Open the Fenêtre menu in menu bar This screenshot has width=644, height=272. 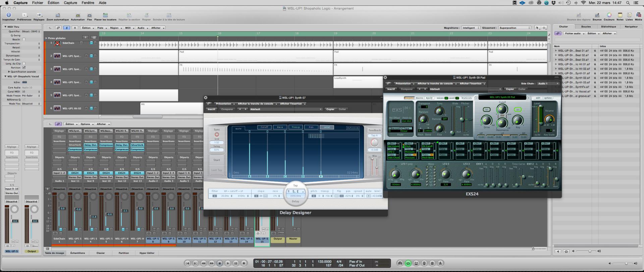(88, 3)
